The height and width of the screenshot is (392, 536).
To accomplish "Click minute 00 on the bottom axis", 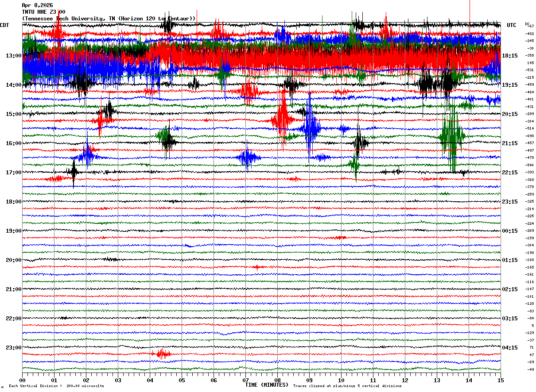I will pyautogui.click(x=23, y=380).
